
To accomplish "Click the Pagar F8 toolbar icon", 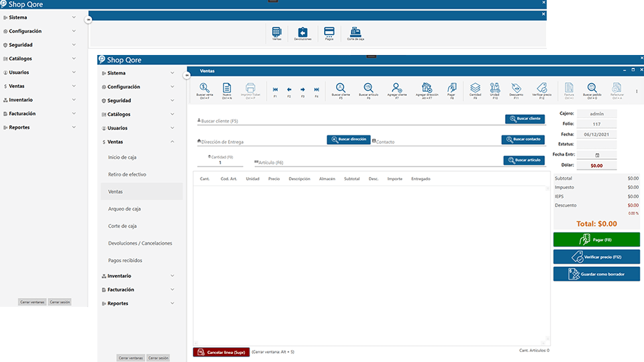I will 451,90.
